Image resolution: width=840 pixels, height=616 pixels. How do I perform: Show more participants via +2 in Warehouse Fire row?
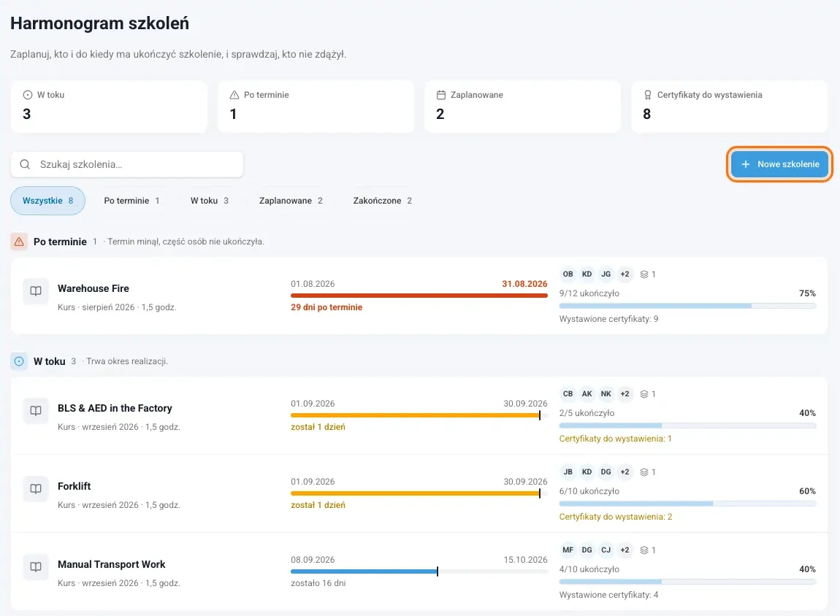(x=625, y=274)
